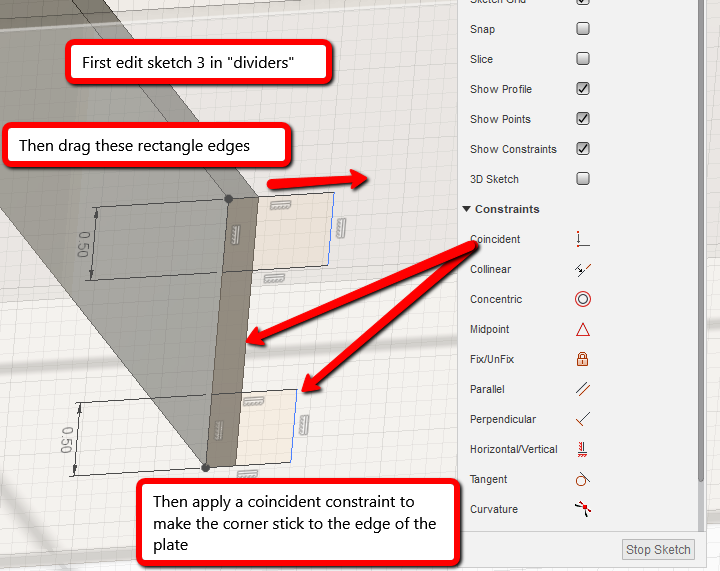Uncheck the Show Profile checkbox
The width and height of the screenshot is (720, 571).
[x=583, y=89]
